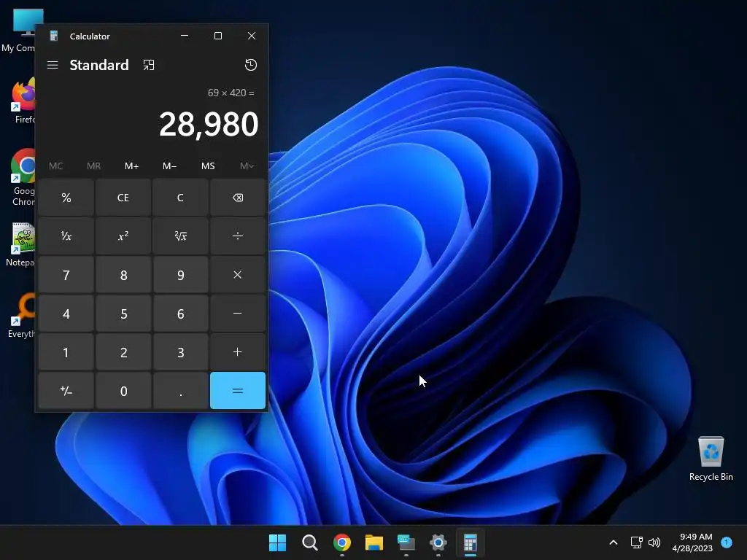Click digit 8 on the keypad

click(123, 275)
